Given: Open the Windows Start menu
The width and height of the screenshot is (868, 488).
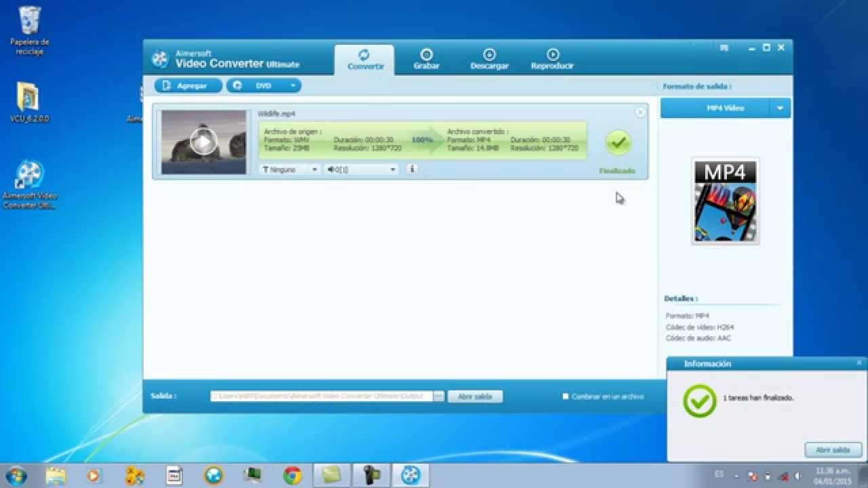Looking at the screenshot, I should click(x=17, y=475).
